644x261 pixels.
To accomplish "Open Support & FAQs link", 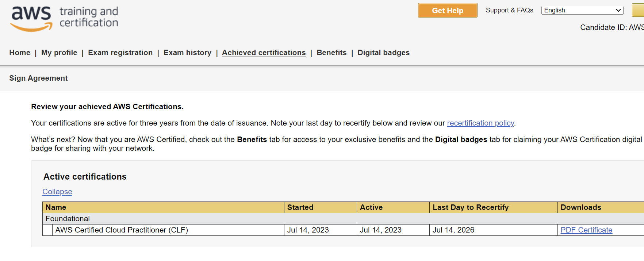I will pyautogui.click(x=509, y=10).
